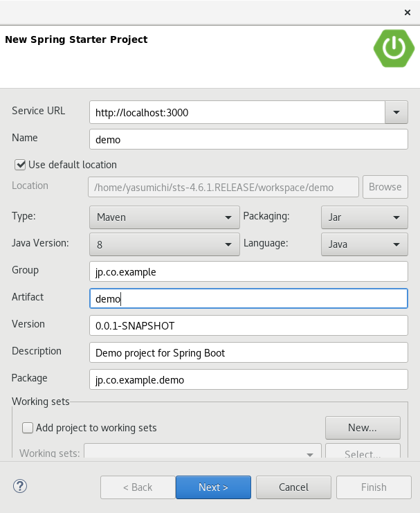Click the Version label
This screenshot has width=420, height=513.
click(x=28, y=324)
